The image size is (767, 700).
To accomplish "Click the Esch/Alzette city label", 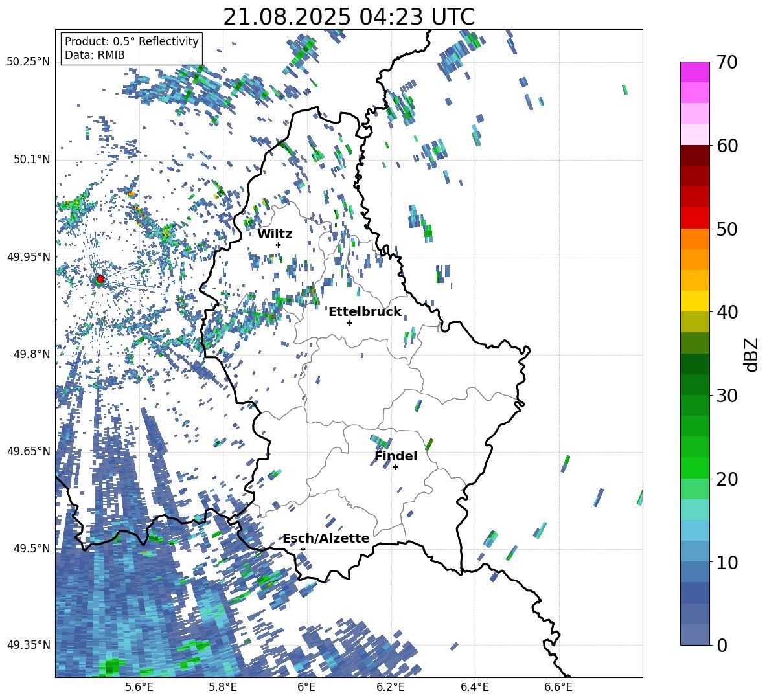I will click(326, 538).
